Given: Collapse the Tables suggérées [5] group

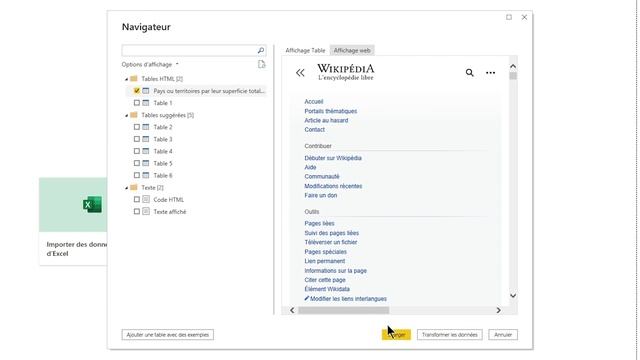Looking at the screenshot, I should click(x=127, y=116).
